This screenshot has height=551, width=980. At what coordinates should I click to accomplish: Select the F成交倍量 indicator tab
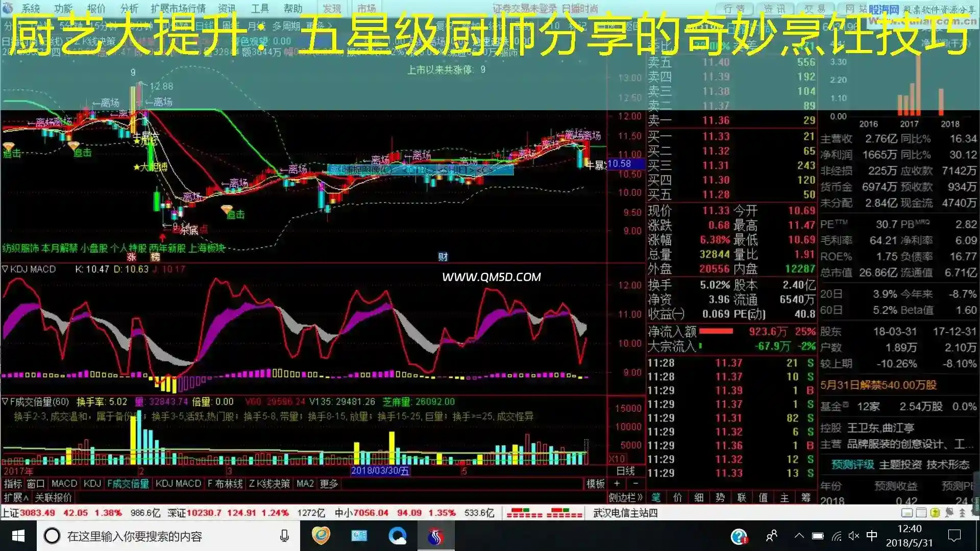[128, 484]
